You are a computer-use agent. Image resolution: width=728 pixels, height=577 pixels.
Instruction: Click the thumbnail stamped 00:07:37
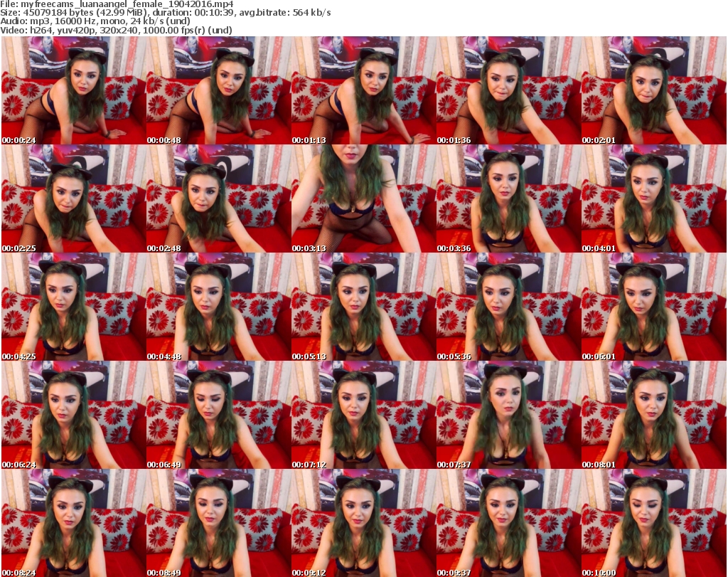point(508,415)
